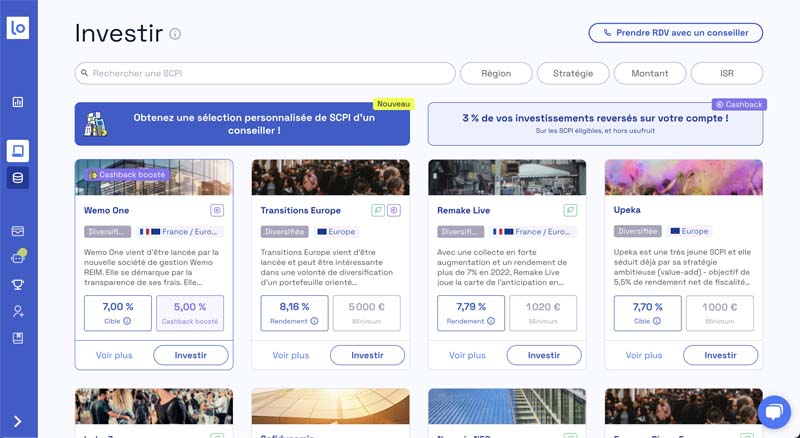Click the Diversifiée tag on Transitions Europe

click(x=284, y=232)
